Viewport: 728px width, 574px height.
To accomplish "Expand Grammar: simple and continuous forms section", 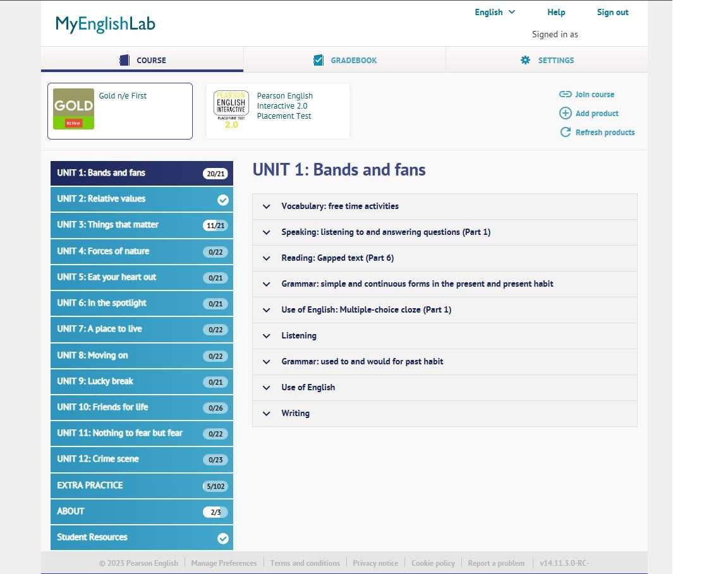I will pyautogui.click(x=445, y=284).
